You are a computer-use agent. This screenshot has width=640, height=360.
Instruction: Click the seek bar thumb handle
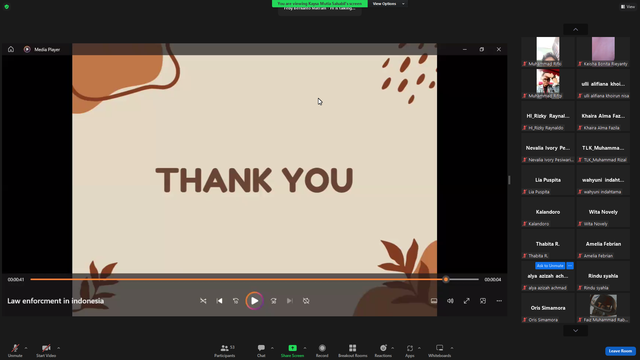(x=446, y=280)
